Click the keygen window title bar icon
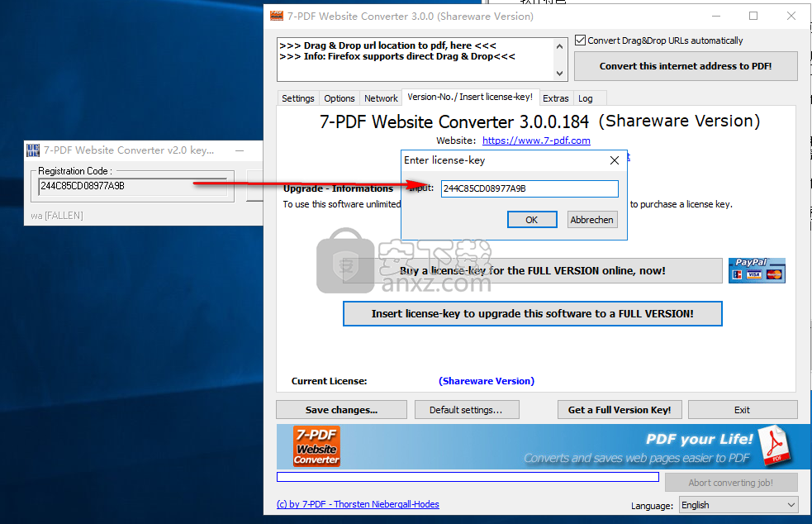The image size is (812, 524). (33, 150)
